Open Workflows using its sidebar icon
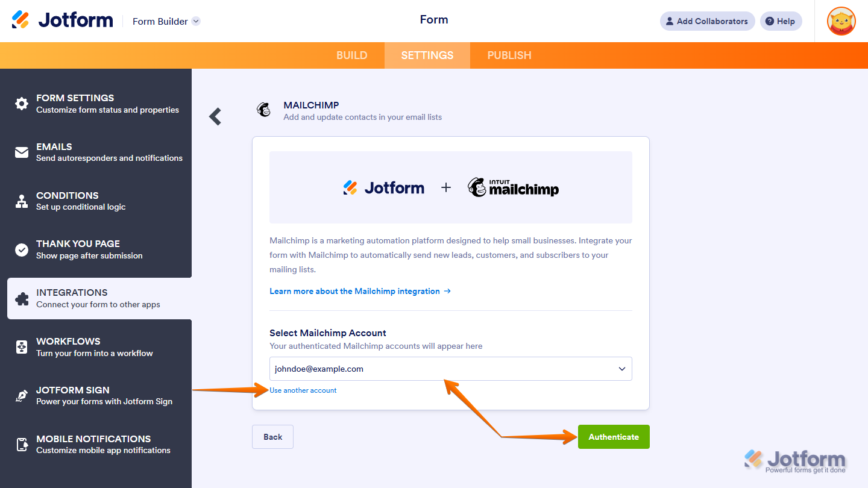Screen dimensions: 868x488 click(20, 346)
